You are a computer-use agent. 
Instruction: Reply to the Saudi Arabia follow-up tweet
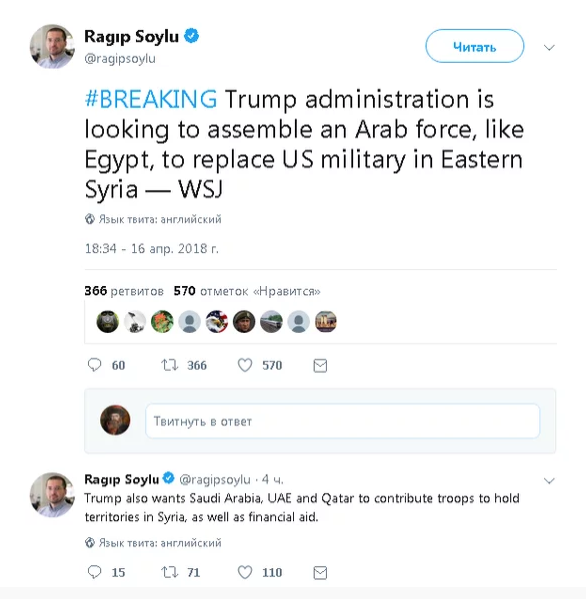pyautogui.click(x=94, y=572)
